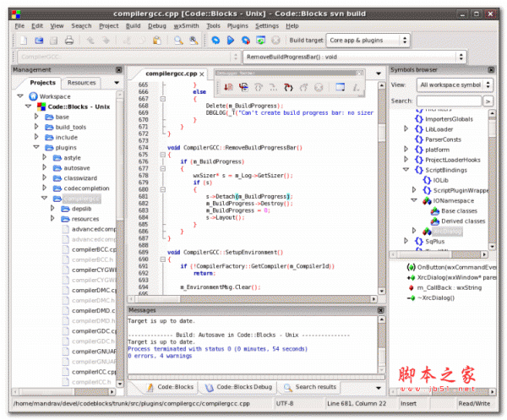Open the Settings menu
Viewport: 507px width, 420px height.
point(267,26)
